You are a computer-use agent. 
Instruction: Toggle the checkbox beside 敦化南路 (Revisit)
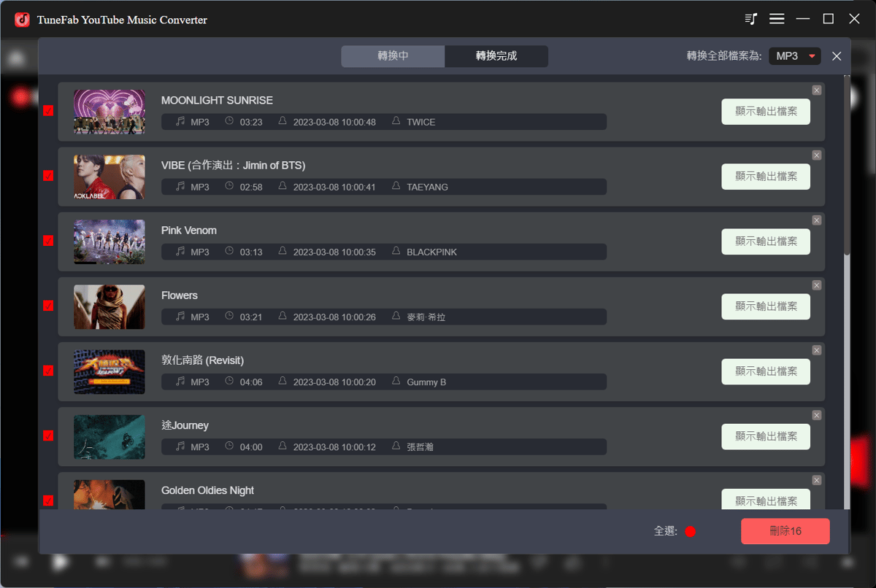point(48,371)
